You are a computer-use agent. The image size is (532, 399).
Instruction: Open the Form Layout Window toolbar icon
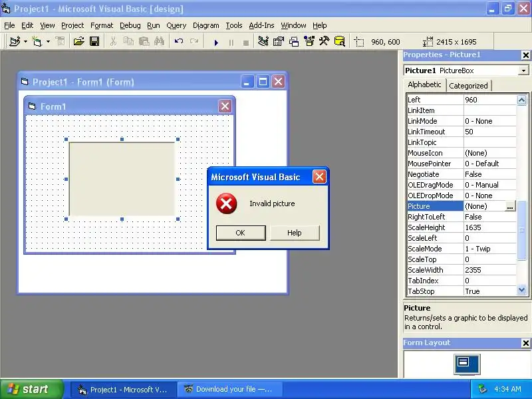point(294,41)
